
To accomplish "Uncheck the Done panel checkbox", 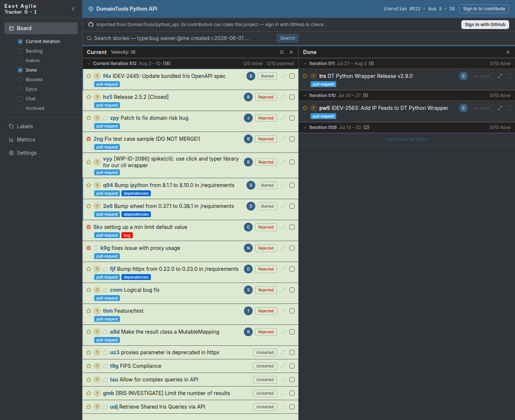I will (20, 70).
